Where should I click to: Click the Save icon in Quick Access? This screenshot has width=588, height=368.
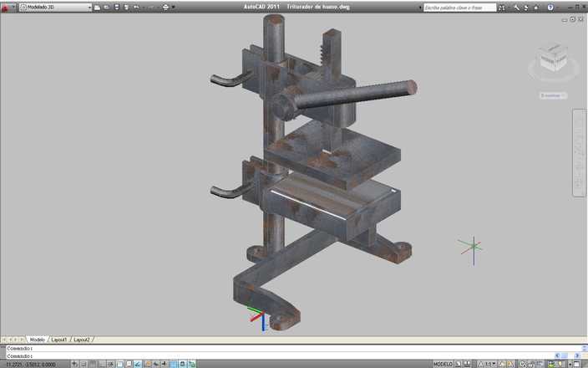point(117,8)
